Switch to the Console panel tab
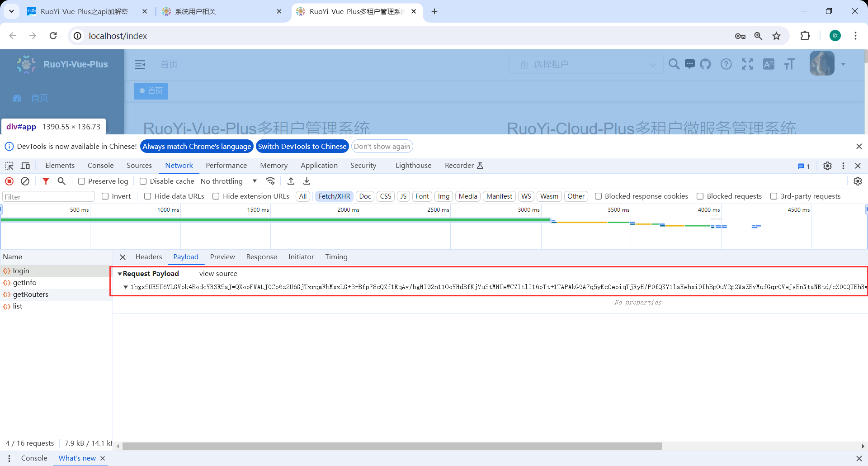 click(100, 166)
